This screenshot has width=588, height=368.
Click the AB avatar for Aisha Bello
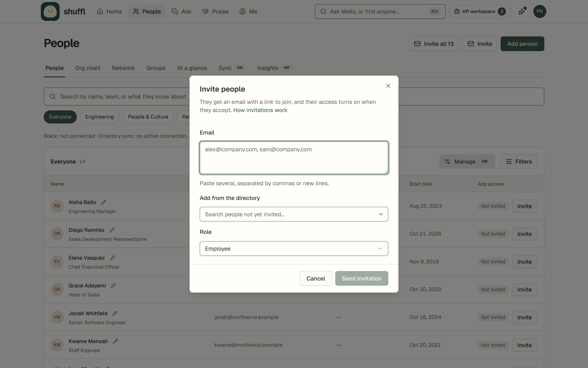pyautogui.click(x=57, y=206)
